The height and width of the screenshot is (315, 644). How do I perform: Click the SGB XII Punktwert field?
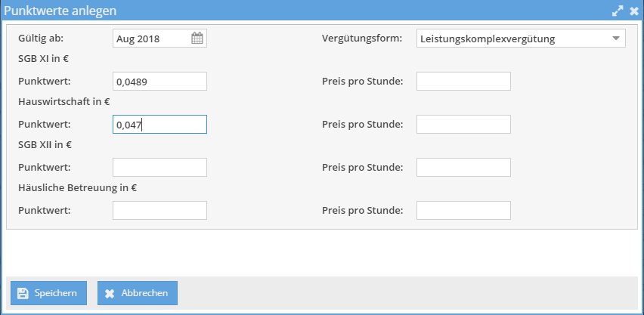pyautogui.click(x=159, y=167)
